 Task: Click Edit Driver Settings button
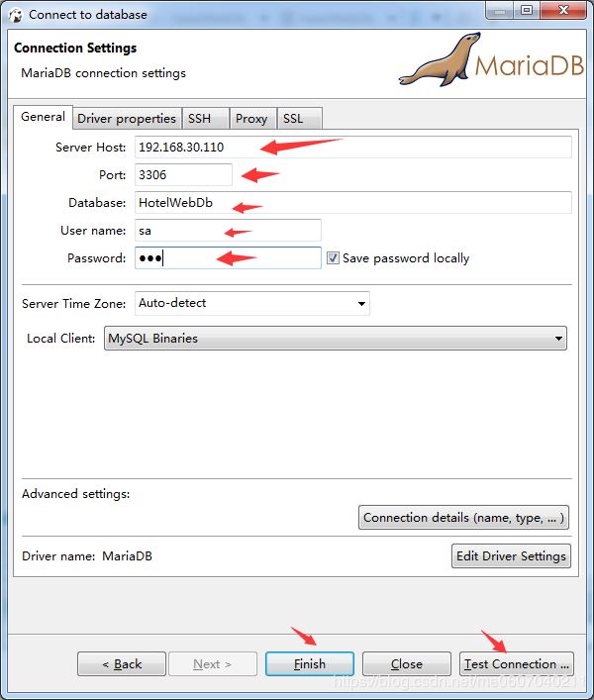tap(511, 555)
